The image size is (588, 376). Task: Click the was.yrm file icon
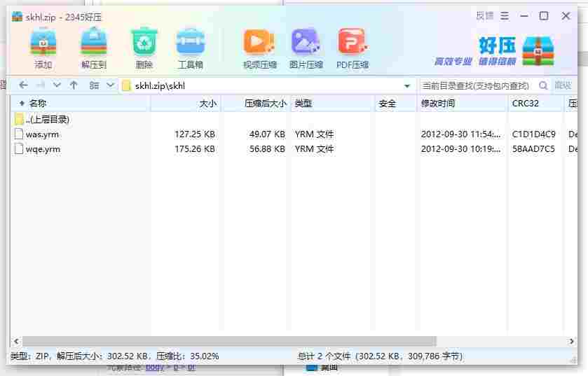pyautogui.click(x=19, y=134)
